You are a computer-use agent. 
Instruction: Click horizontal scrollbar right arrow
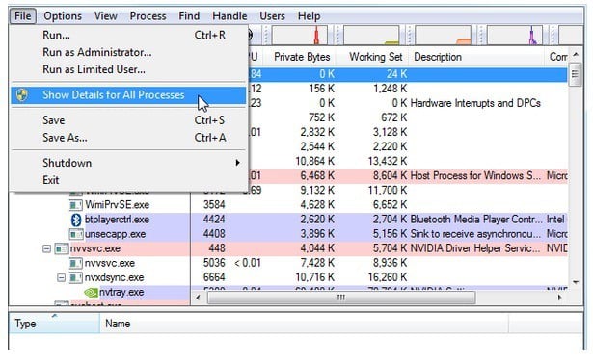coord(559,298)
